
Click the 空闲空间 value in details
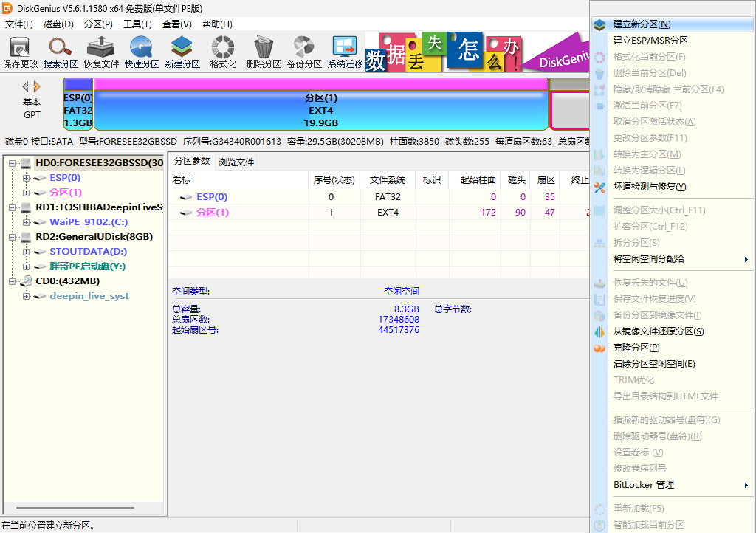pos(401,291)
